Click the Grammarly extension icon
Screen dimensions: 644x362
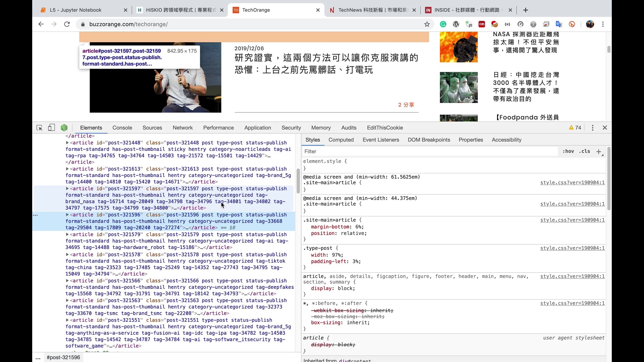coord(443,24)
